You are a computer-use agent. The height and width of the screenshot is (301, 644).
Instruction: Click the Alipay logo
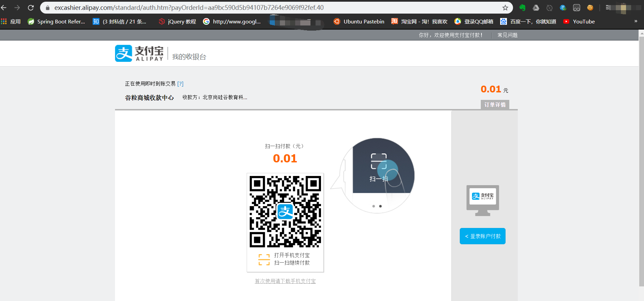(139, 53)
